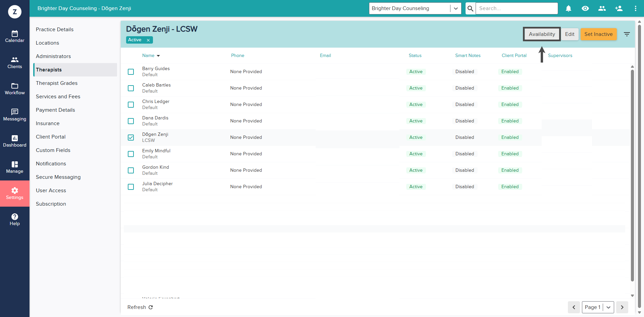Click the group people icon in top bar
644x317 pixels.
click(602, 8)
